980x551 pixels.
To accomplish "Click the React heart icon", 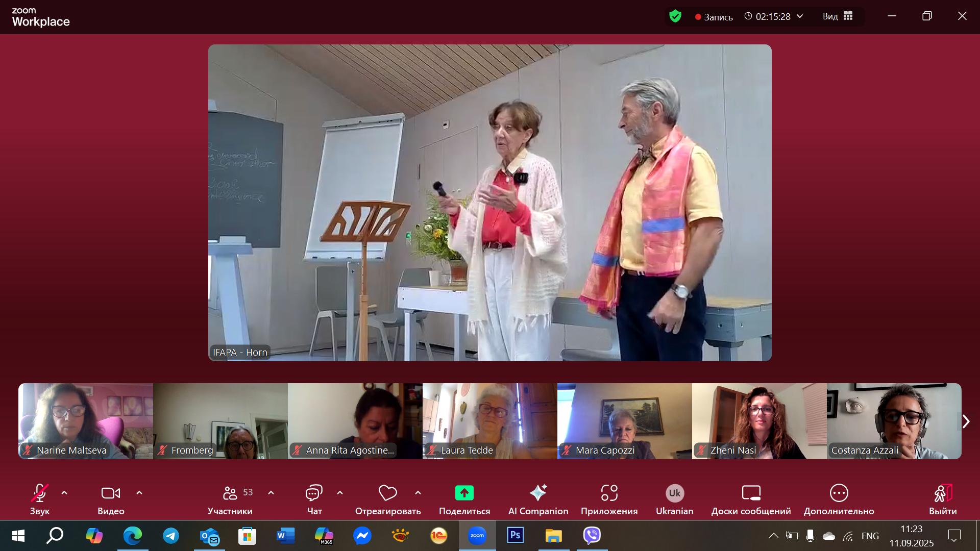I will (387, 493).
